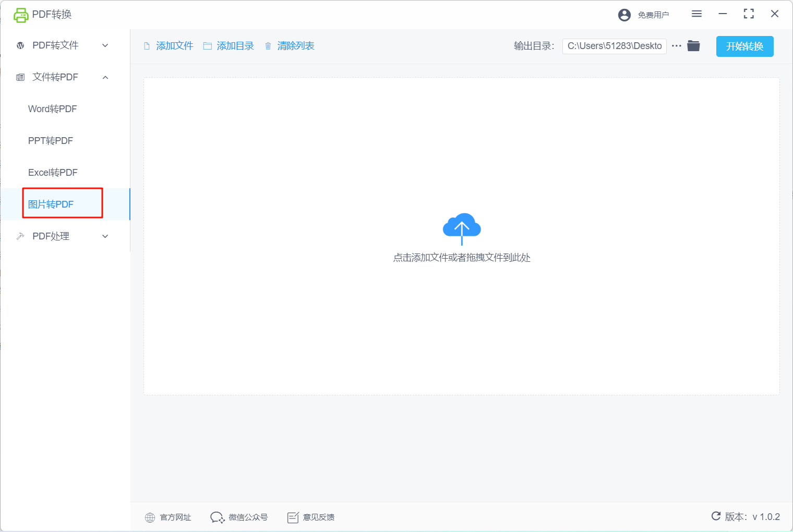The height and width of the screenshot is (532, 793).
Task: Minimize the PDF转换 window
Action: [723, 14]
